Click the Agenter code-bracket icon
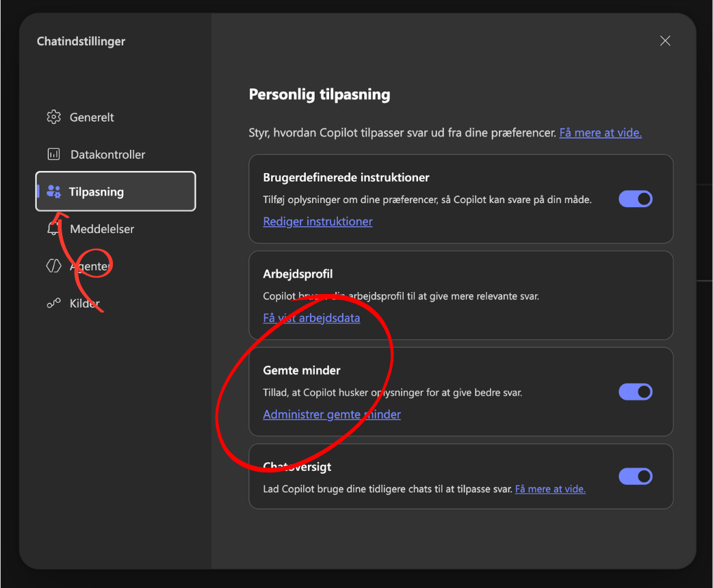 tap(53, 266)
